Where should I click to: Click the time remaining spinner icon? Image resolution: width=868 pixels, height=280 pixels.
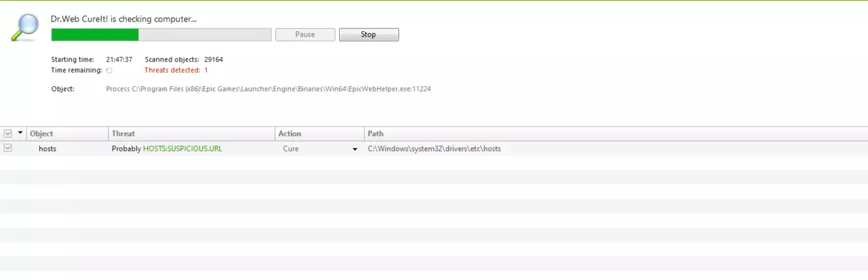tap(109, 70)
